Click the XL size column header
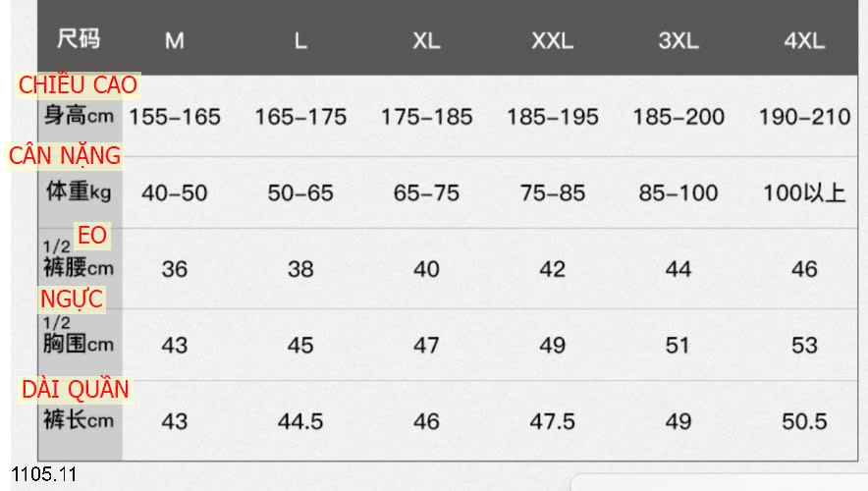Image resolution: width=868 pixels, height=491 pixels. tap(426, 40)
